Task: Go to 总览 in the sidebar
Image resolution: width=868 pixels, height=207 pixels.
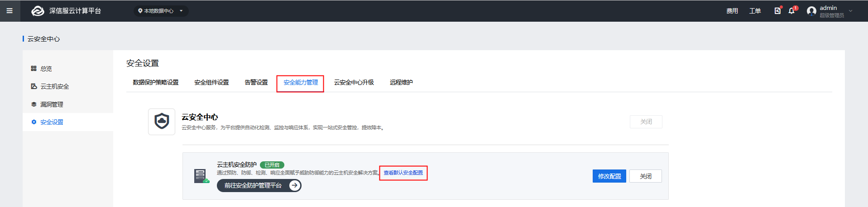Action: [x=68, y=69]
